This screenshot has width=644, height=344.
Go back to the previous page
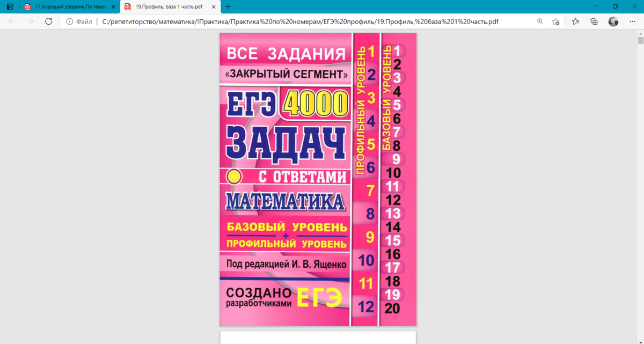12,21
